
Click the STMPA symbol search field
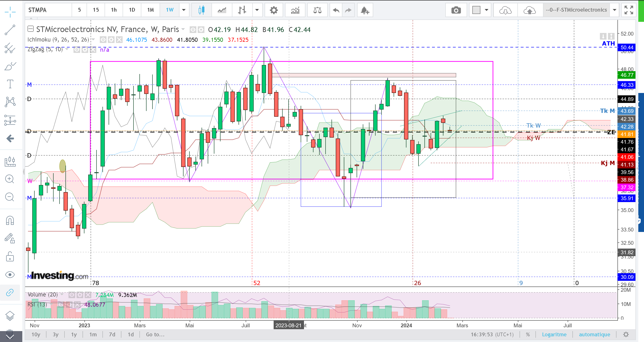pos(48,10)
